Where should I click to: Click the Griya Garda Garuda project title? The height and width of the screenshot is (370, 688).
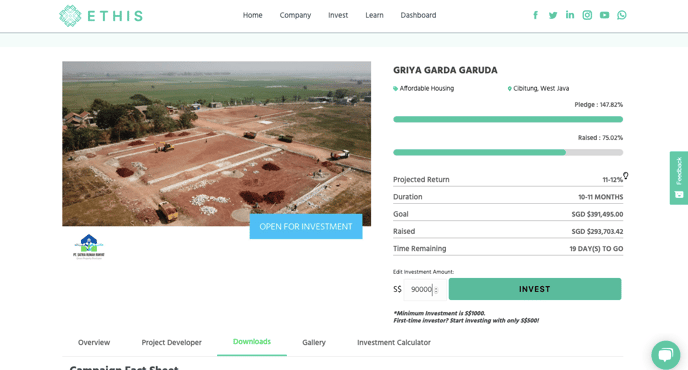click(445, 70)
